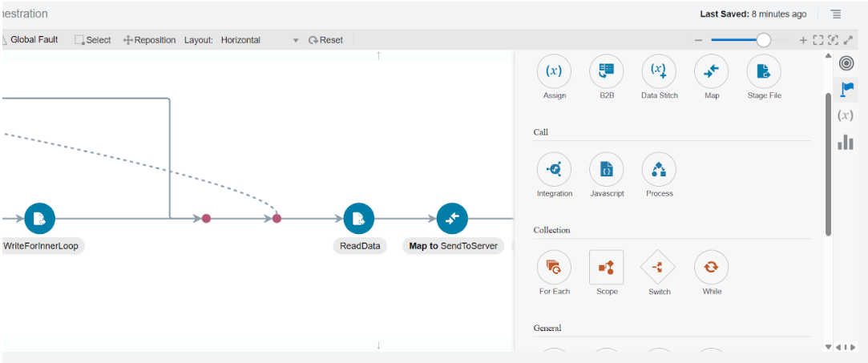Open the Map to SendToServer node
The width and height of the screenshot is (868, 363).
(452, 218)
